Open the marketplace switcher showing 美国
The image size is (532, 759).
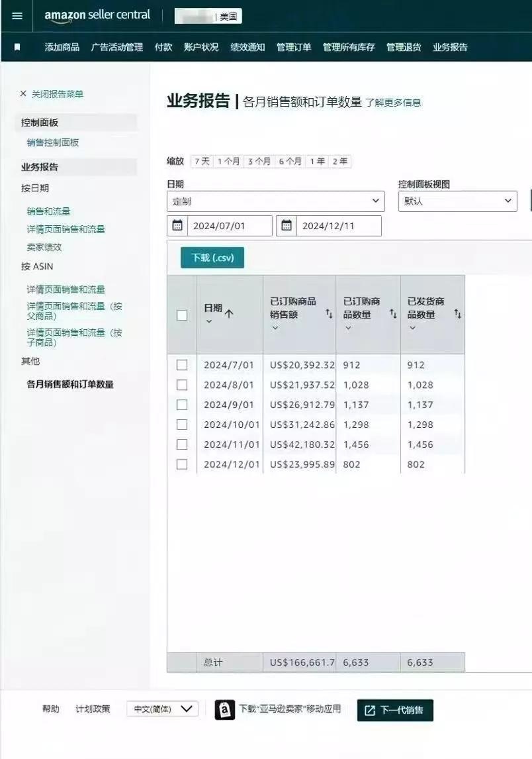coord(208,16)
